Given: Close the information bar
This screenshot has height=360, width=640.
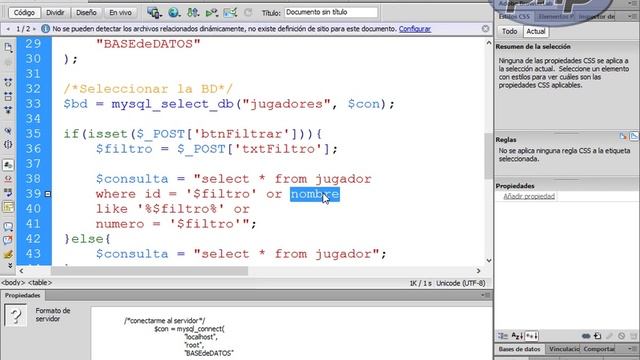Looking at the screenshot, I should click(485, 29).
